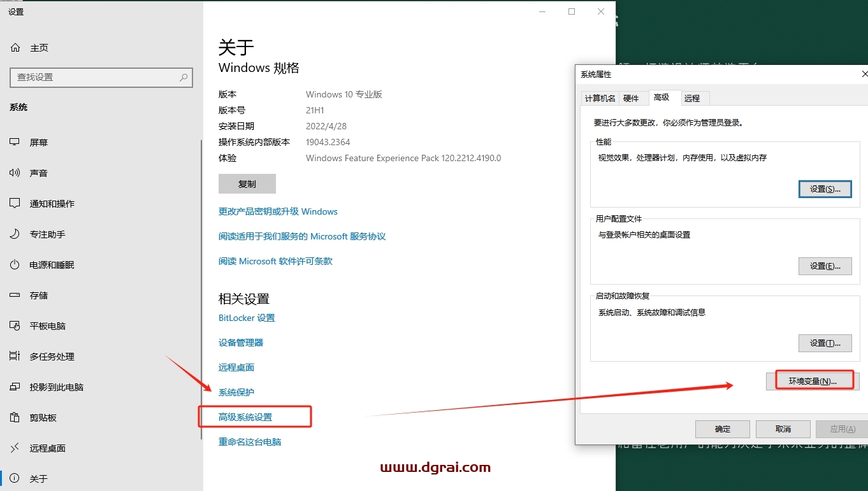The image size is (868, 491).
Task: Click the 相关设置 heading
Action: 244,299
